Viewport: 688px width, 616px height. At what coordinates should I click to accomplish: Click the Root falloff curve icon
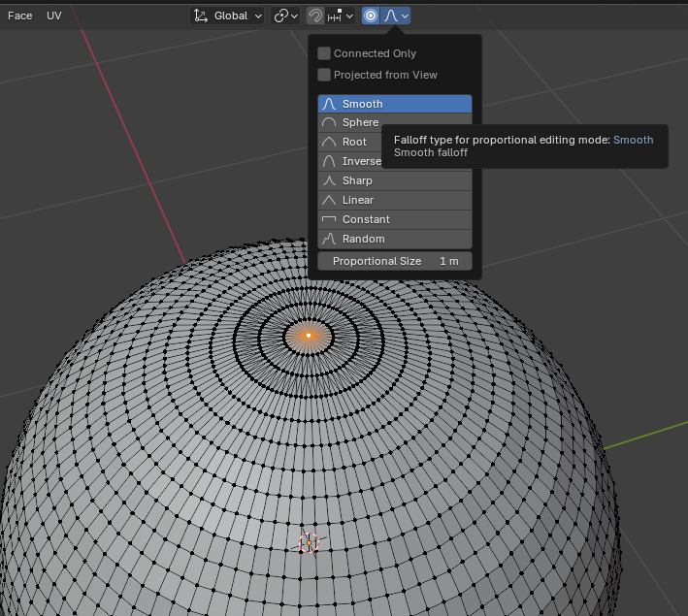tap(329, 143)
